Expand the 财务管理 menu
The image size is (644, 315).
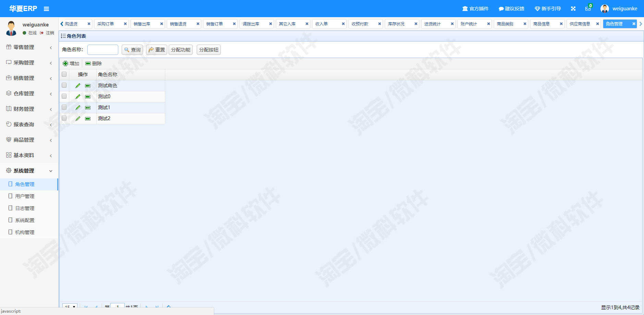click(29, 109)
